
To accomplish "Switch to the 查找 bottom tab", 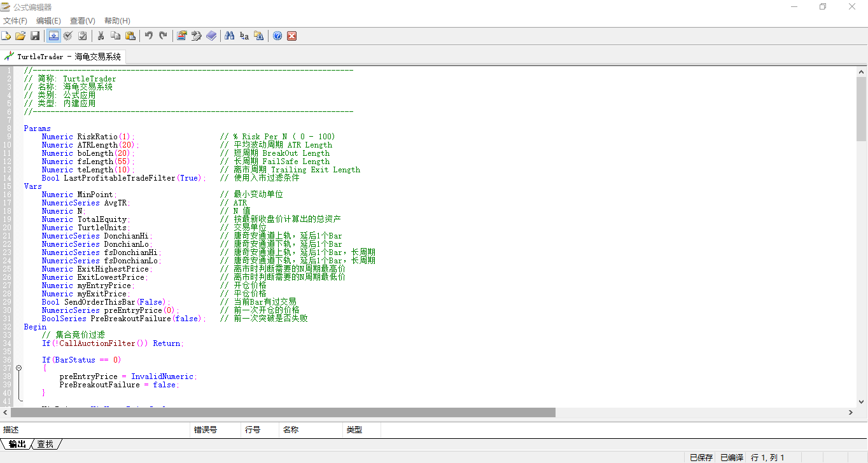I will [45, 444].
